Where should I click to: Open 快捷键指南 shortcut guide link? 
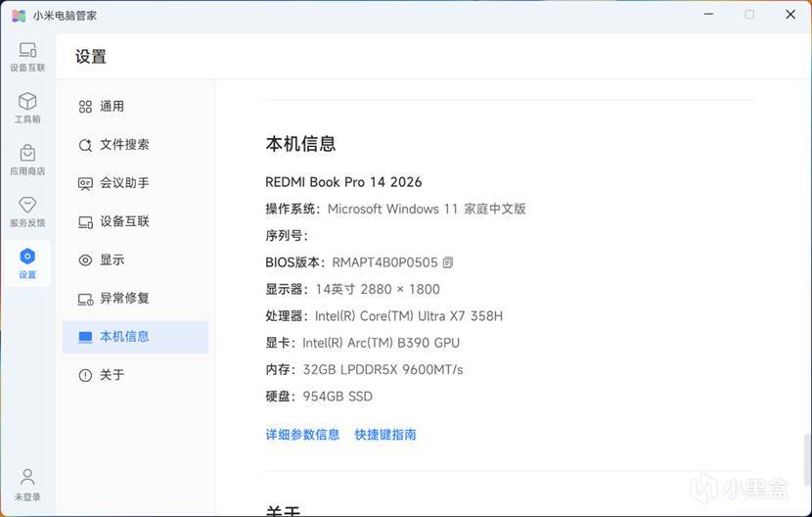tap(385, 435)
